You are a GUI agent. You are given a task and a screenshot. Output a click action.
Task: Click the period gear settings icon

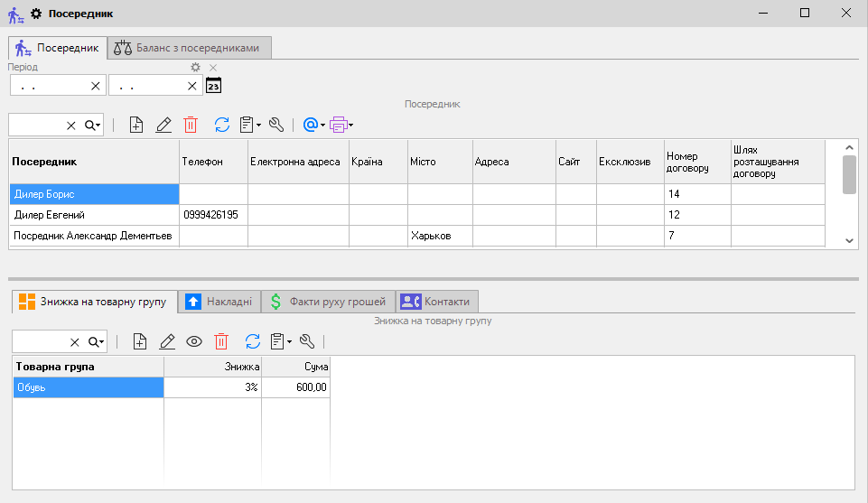pos(195,68)
